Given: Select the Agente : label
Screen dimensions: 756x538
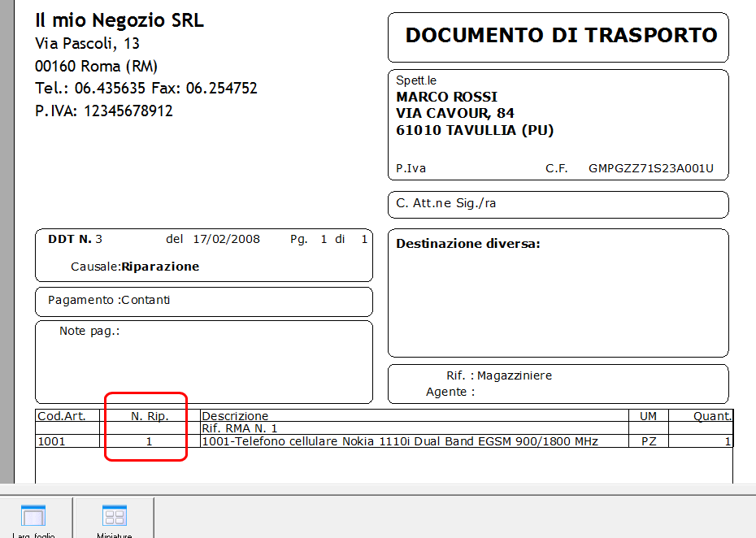Looking at the screenshot, I should [x=450, y=392].
